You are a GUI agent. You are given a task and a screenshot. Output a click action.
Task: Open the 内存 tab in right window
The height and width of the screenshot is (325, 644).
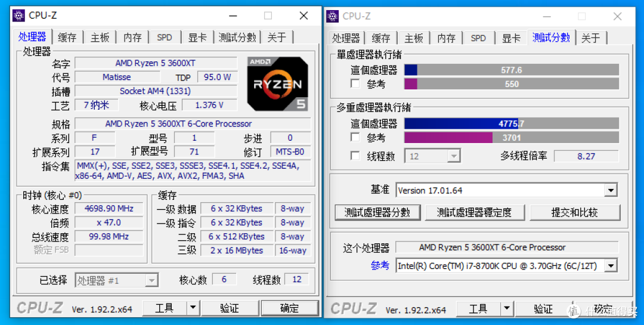446,38
